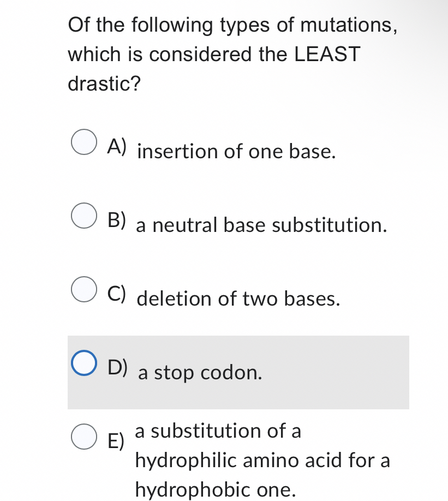Select radio button for option B
Screen dimensions: 448x501
[83, 216]
